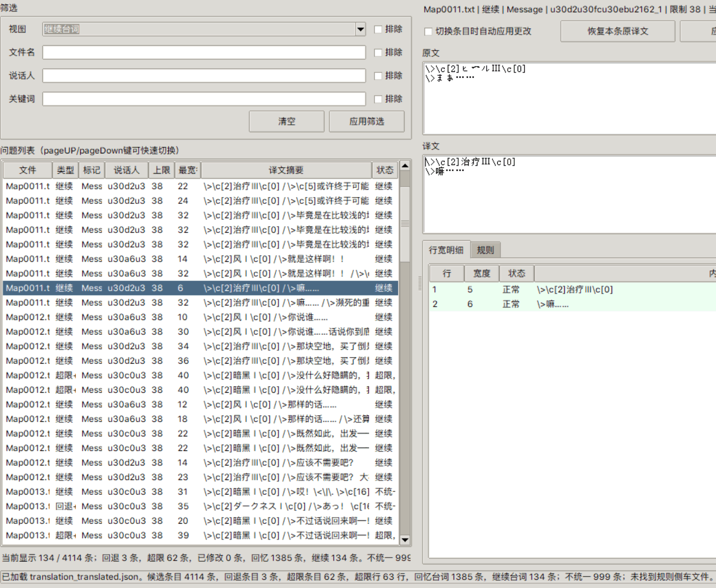Sort by 译文摘要 column header
716x588 pixels.
tap(286, 170)
